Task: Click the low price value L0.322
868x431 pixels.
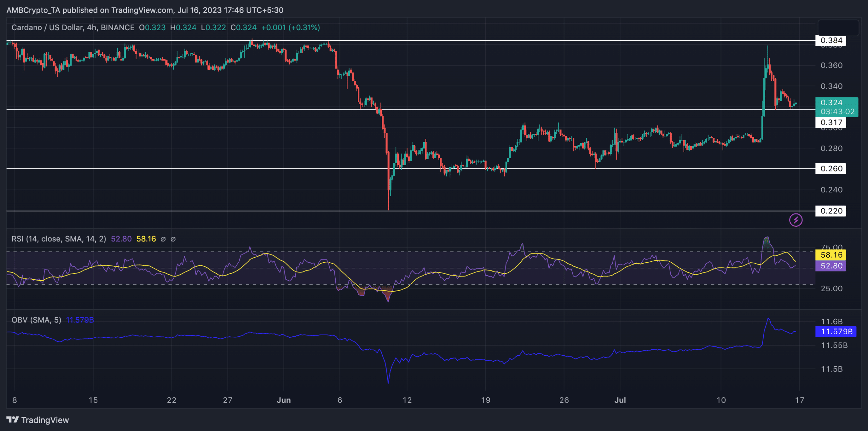Action: point(213,27)
